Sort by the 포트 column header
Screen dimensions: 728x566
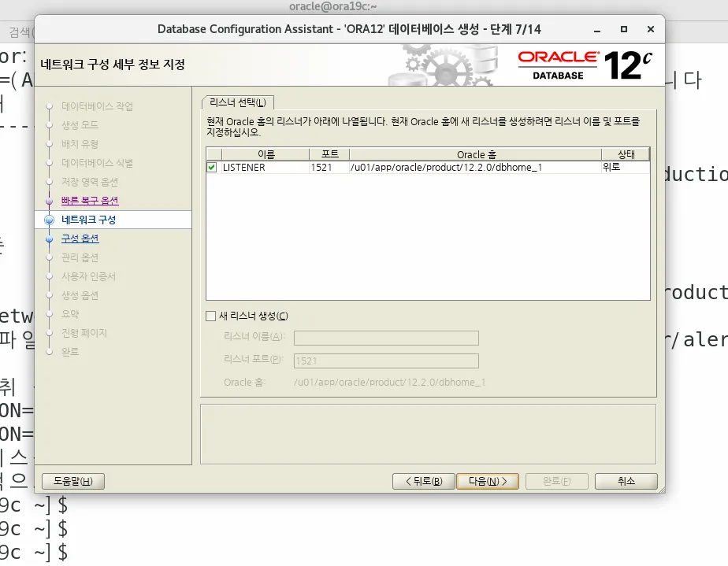329,154
